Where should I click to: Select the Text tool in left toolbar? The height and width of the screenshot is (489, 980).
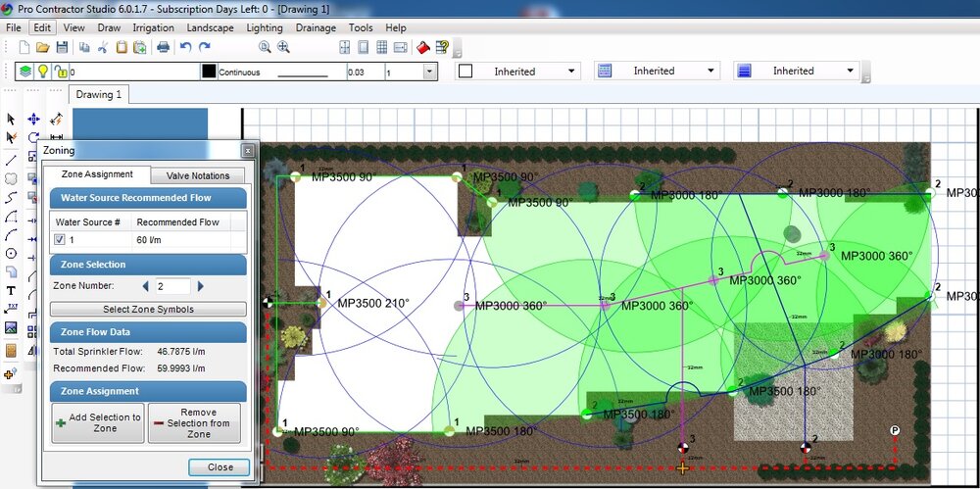coord(11,290)
